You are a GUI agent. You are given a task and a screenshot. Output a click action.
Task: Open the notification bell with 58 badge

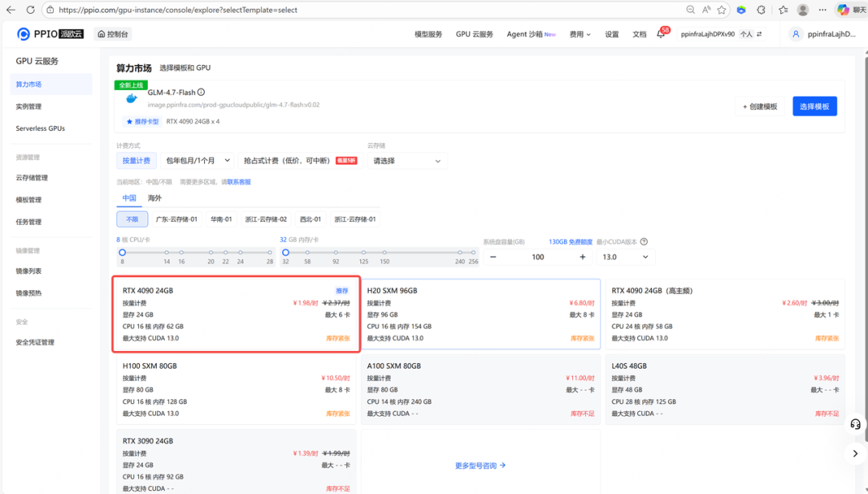[661, 35]
